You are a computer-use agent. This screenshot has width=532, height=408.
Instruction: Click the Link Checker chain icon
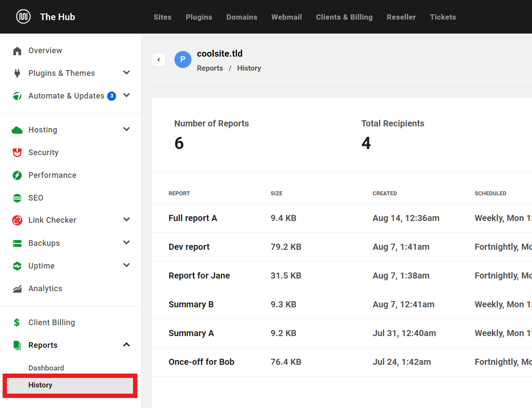17,220
